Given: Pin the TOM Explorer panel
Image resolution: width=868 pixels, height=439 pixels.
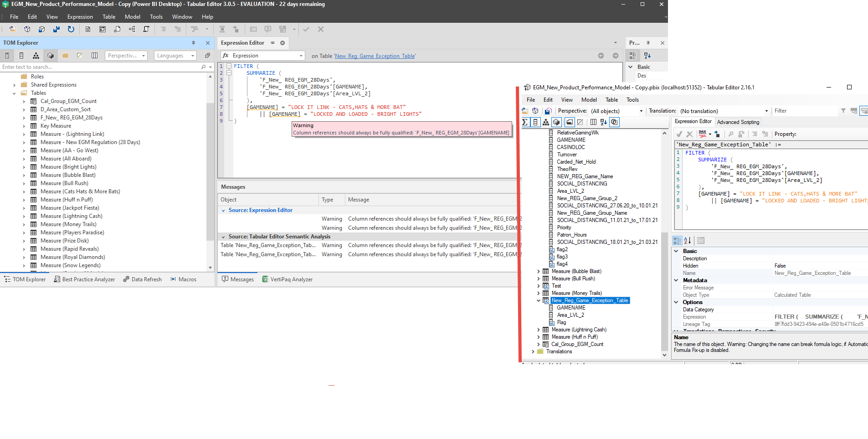Looking at the screenshot, I should 193,42.
